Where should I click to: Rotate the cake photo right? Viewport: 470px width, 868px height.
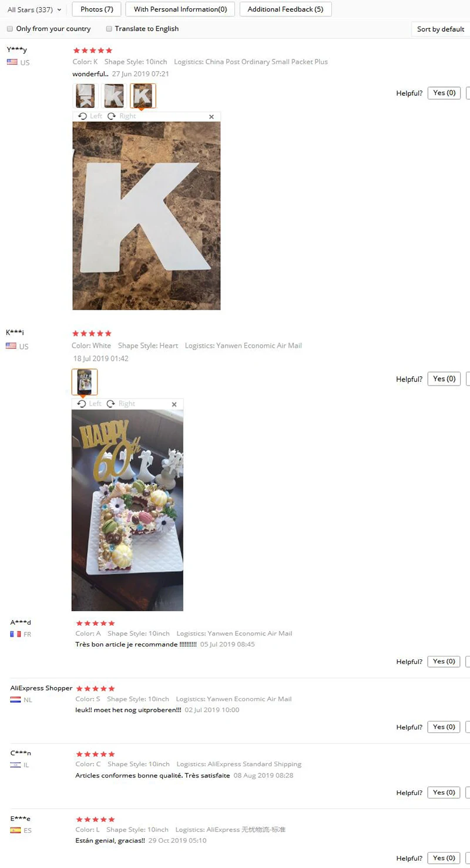tap(120, 404)
